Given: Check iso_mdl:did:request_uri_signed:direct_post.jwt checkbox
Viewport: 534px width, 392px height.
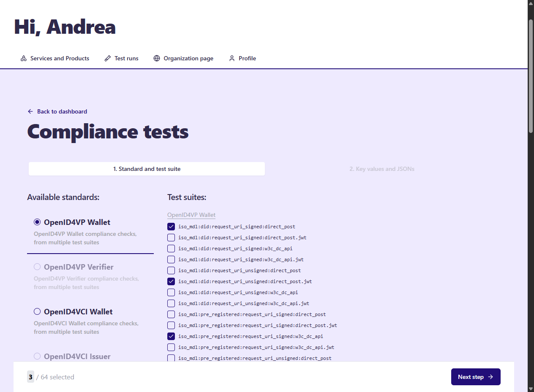Looking at the screenshot, I should coord(171,238).
